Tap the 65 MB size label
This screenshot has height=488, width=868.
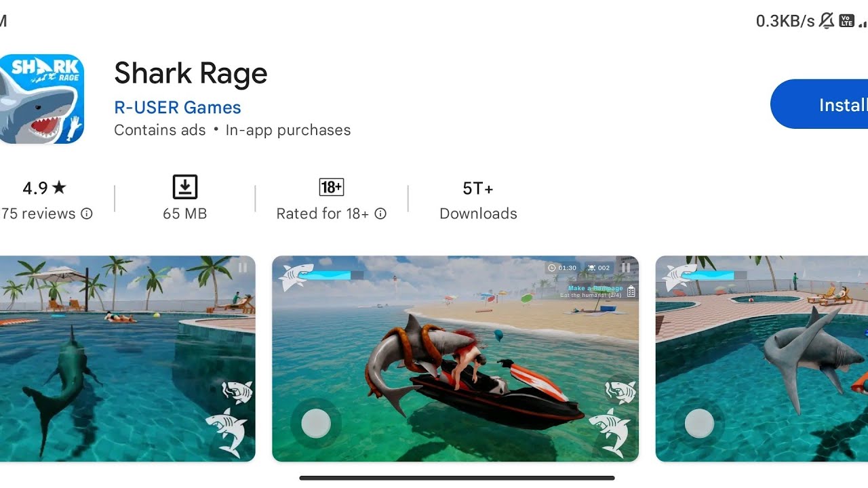point(184,213)
